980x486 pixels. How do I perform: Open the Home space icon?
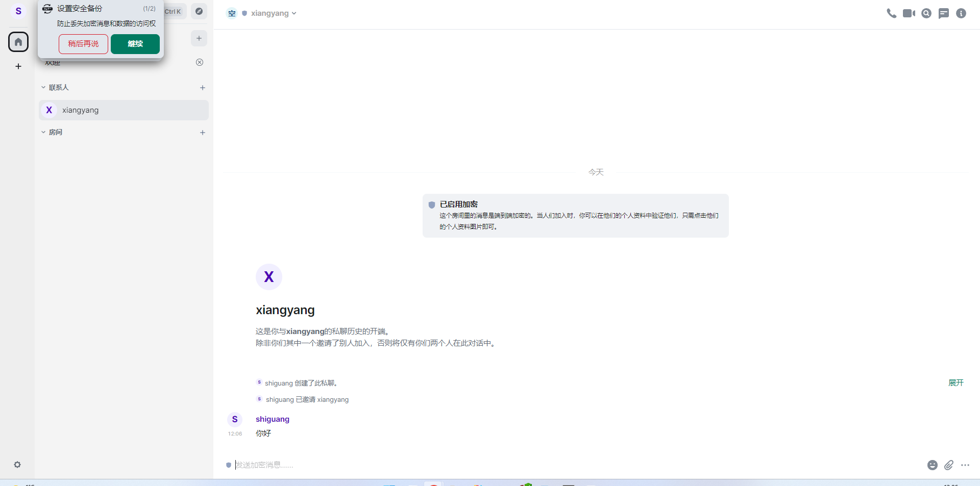click(18, 42)
